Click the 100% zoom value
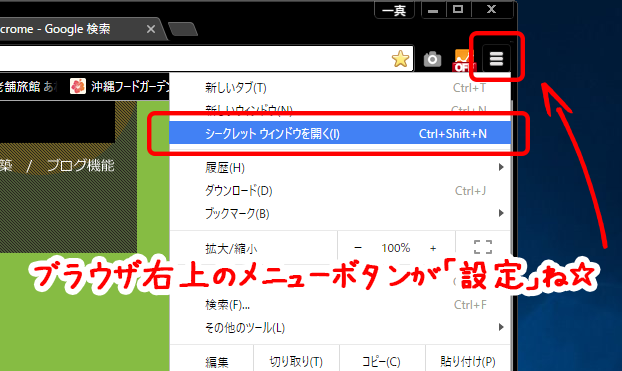This screenshot has width=622, height=371. (395, 248)
